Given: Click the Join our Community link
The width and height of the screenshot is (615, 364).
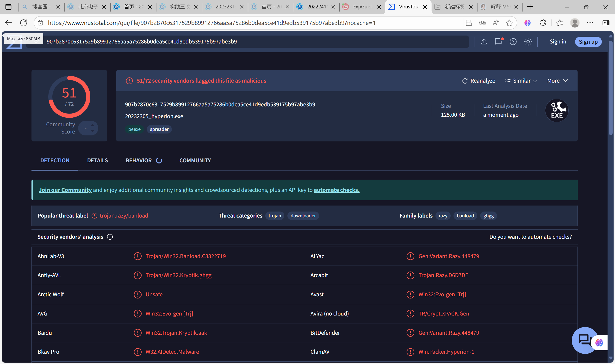Looking at the screenshot, I should [65, 190].
